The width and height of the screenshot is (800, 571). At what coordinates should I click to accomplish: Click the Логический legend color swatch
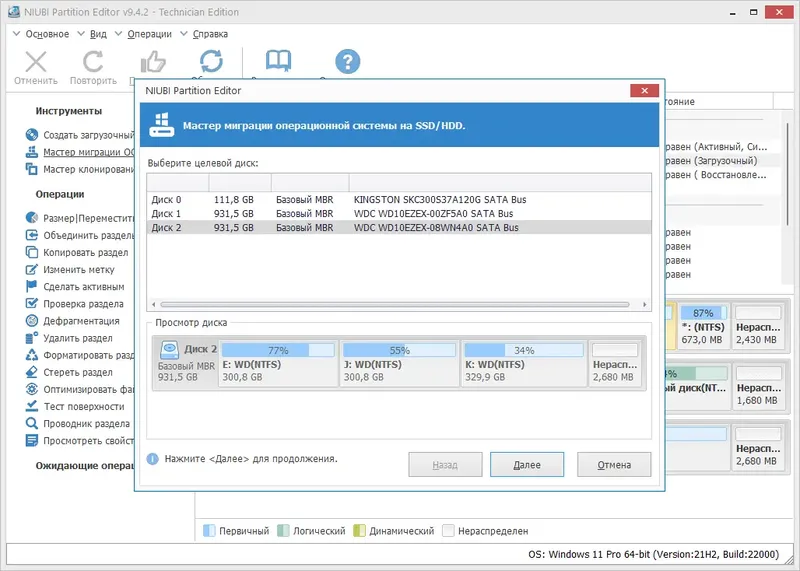(x=283, y=531)
